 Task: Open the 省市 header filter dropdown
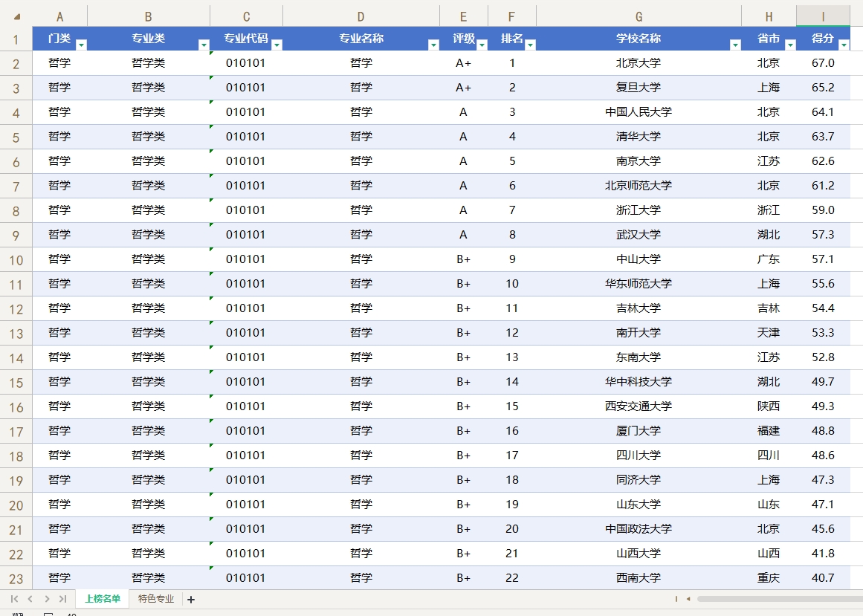point(789,44)
